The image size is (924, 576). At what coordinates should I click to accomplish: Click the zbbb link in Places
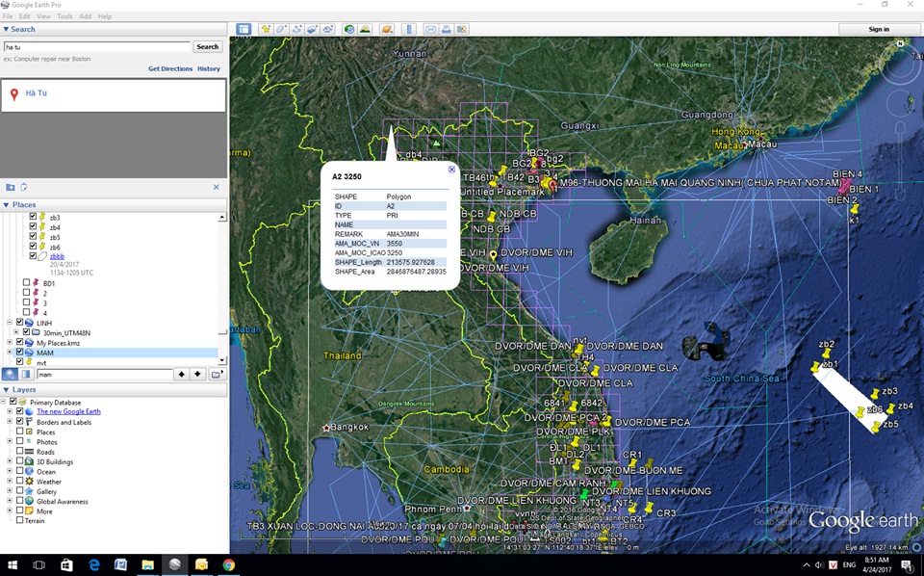[x=57, y=256]
